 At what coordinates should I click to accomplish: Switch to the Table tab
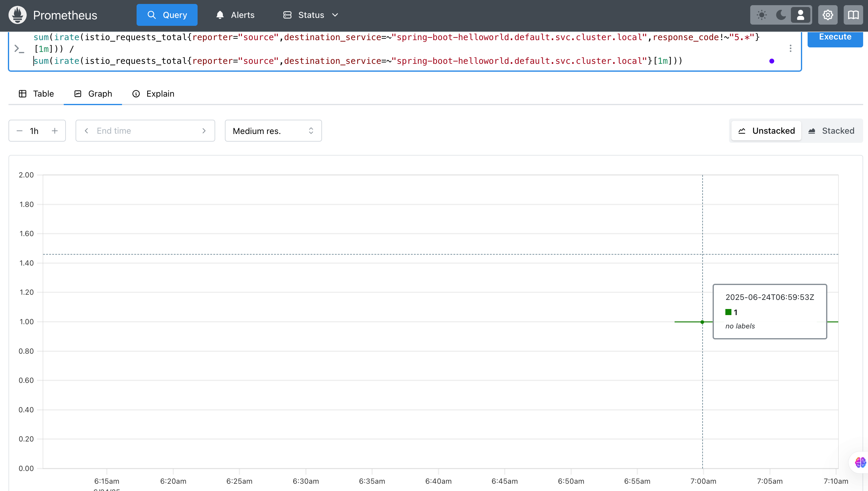(x=36, y=94)
